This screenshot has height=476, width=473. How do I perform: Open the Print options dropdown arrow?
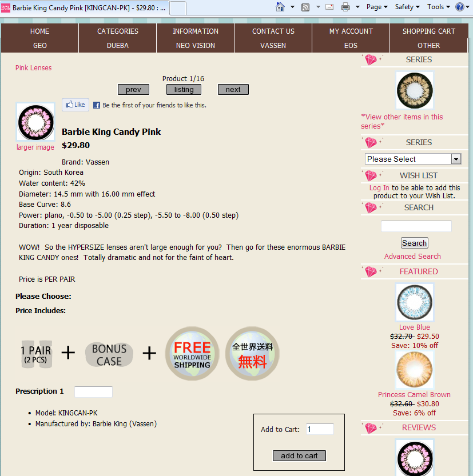[x=357, y=7]
